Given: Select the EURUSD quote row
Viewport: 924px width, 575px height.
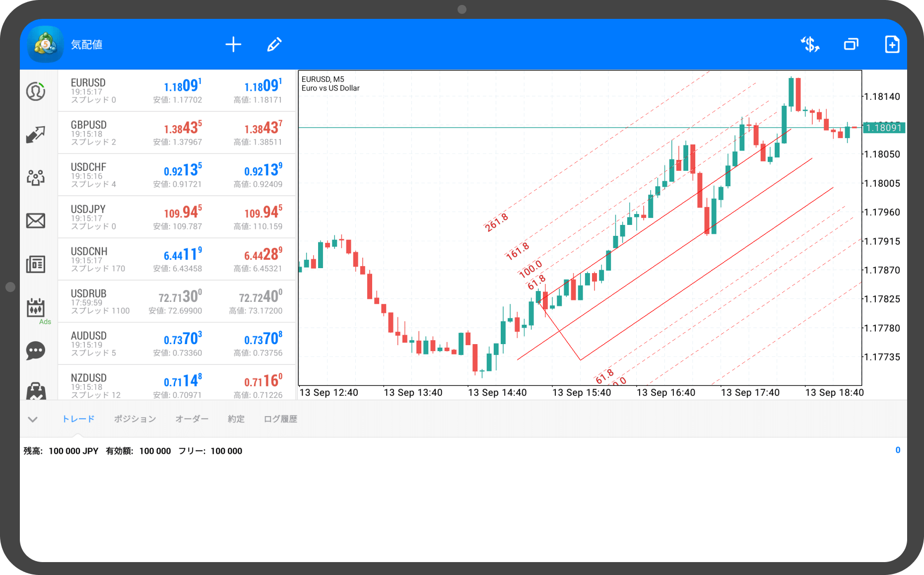Looking at the screenshot, I should [177, 90].
